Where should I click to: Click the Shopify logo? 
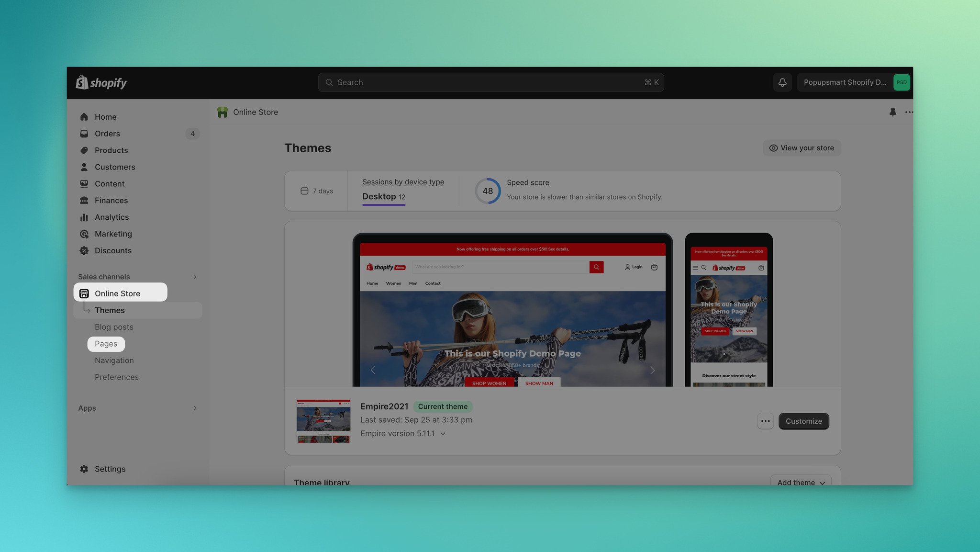click(101, 82)
